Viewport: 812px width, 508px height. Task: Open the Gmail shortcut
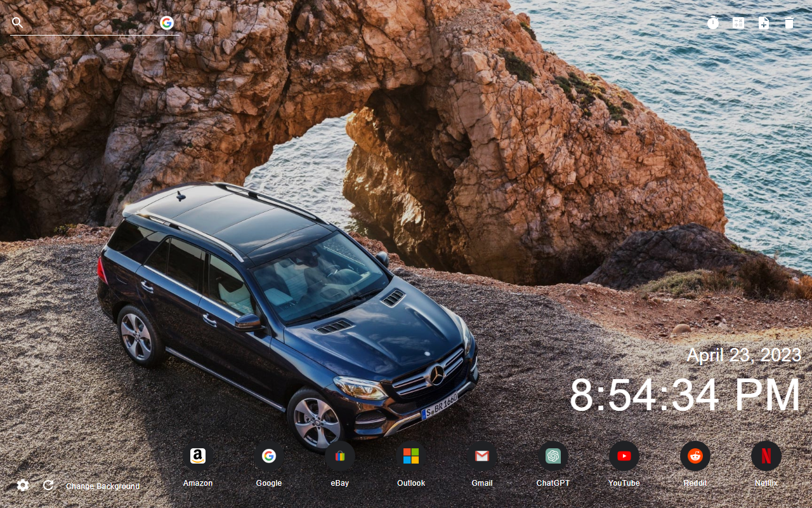point(482,455)
